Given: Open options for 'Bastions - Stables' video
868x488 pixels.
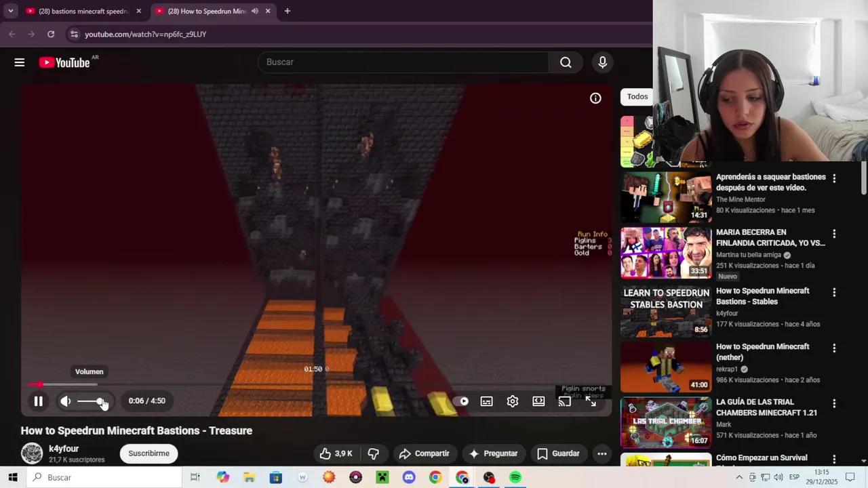Looking at the screenshot, I should click(834, 292).
